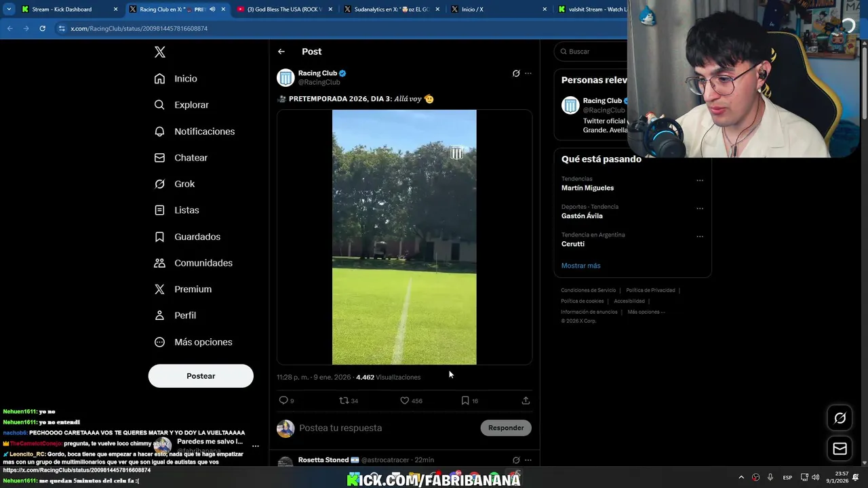
Task: Switch to God Bless The USA tab
Action: tap(285, 9)
